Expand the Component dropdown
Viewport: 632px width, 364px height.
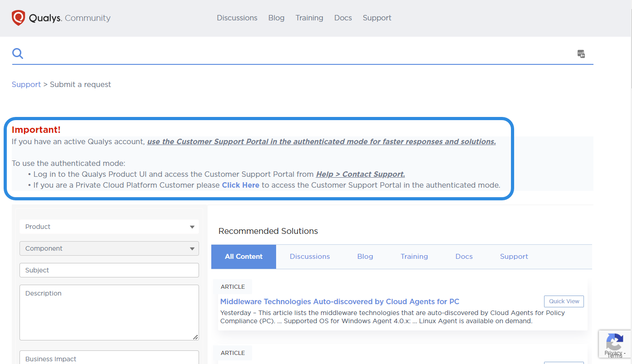click(x=109, y=248)
